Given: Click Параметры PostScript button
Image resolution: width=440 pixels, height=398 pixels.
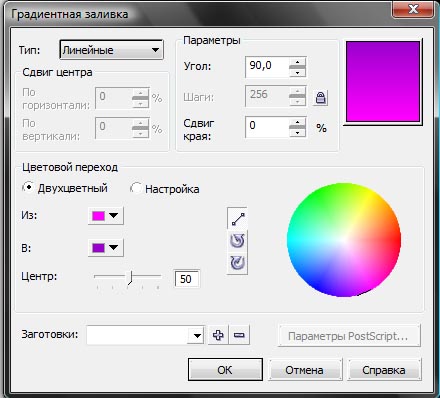Looking at the screenshot, I should click(x=349, y=336).
